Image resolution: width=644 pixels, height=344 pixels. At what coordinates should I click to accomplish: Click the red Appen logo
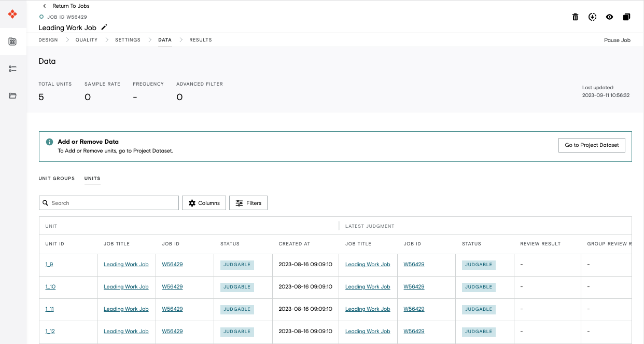(12, 14)
